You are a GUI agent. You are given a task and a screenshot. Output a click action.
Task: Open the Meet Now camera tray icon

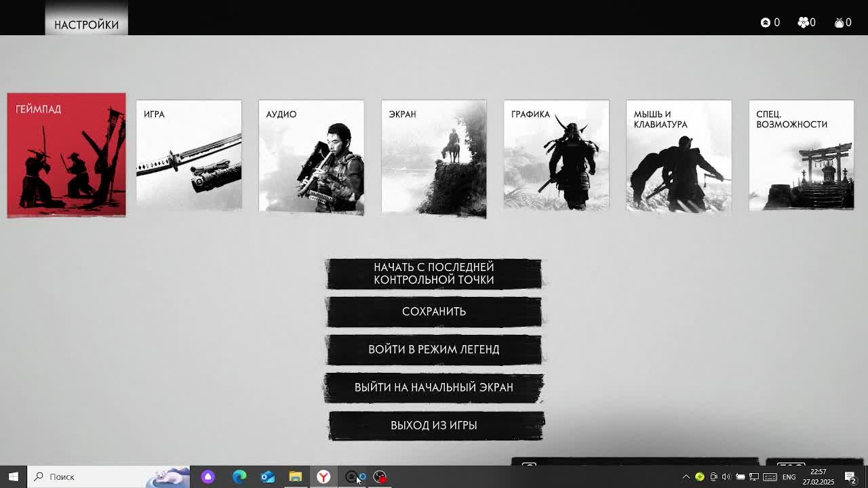(713, 476)
